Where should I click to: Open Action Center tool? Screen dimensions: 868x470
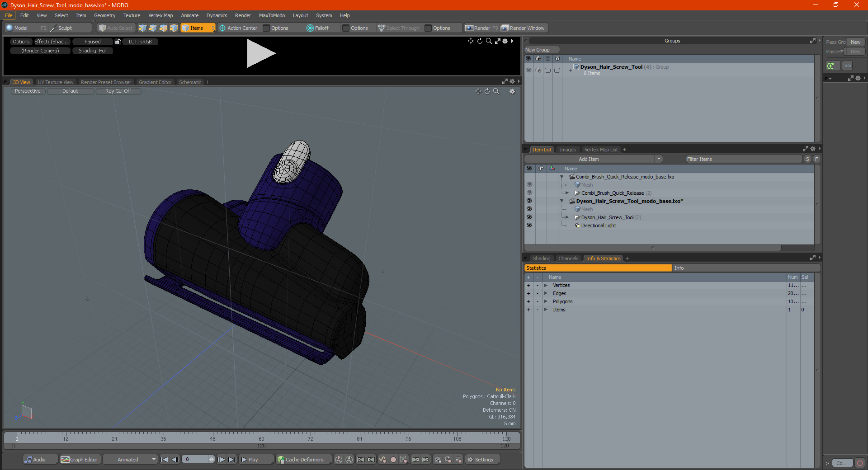[238, 28]
